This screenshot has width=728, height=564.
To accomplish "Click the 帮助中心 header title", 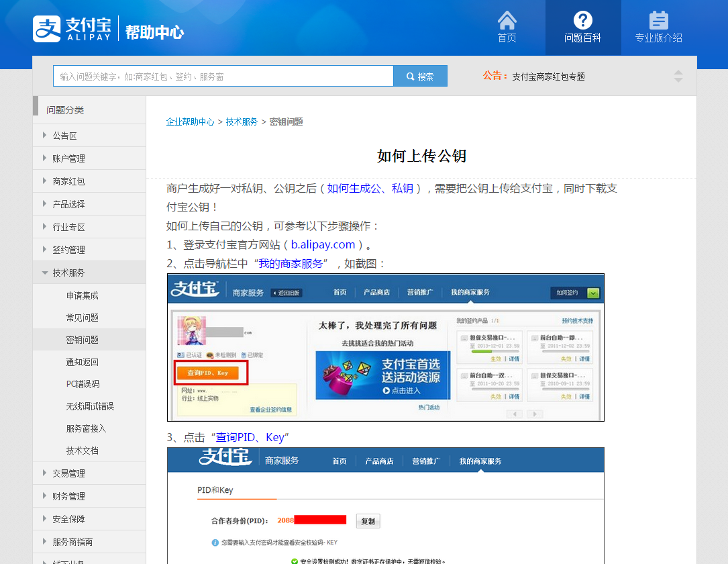I will pyautogui.click(x=154, y=32).
